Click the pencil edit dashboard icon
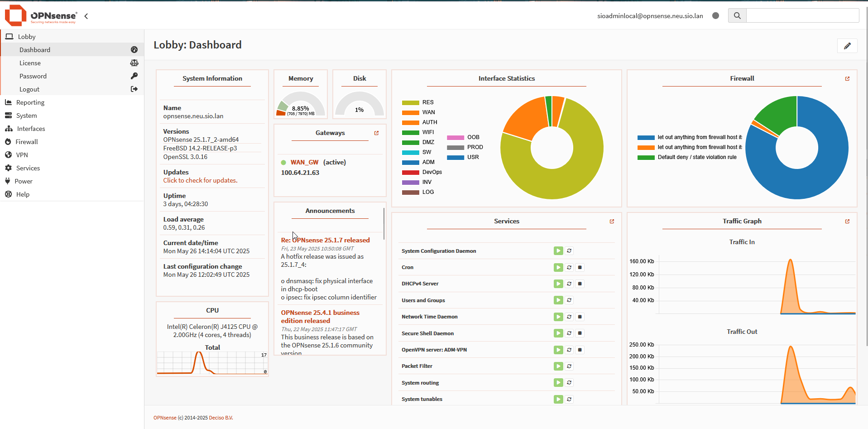 click(x=847, y=46)
